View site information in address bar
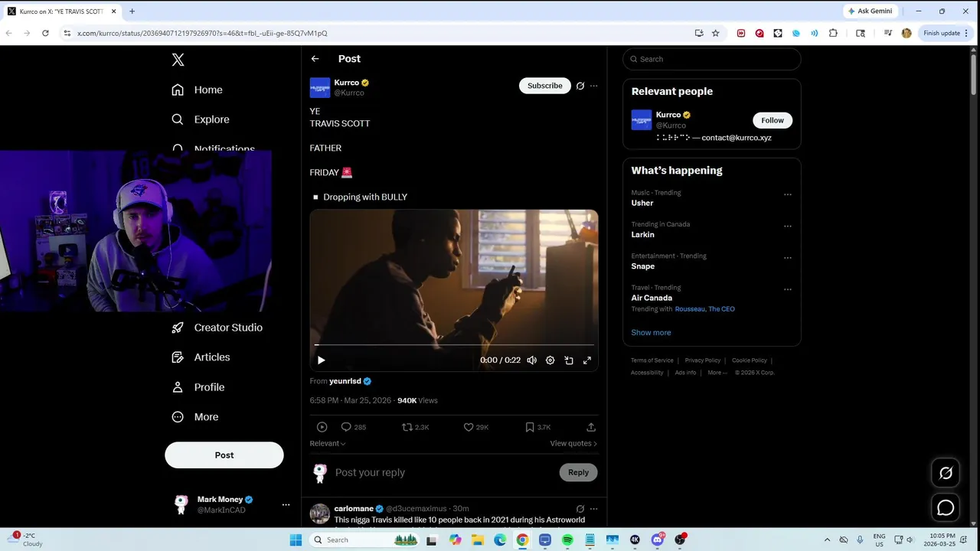 tap(67, 33)
